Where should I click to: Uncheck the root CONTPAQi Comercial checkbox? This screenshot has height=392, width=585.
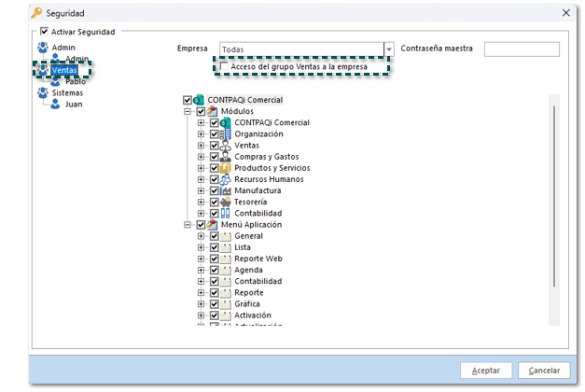[x=188, y=100]
